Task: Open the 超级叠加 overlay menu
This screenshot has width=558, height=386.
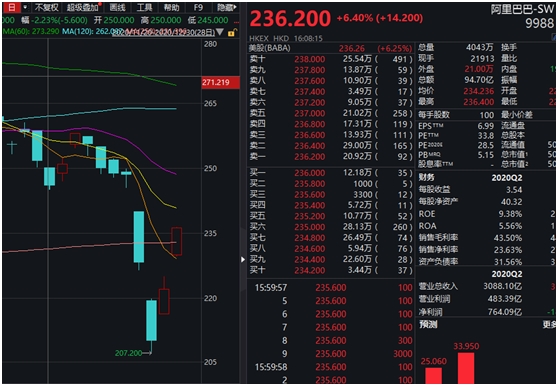Action: pyautogui.click(x=83, y=7)
